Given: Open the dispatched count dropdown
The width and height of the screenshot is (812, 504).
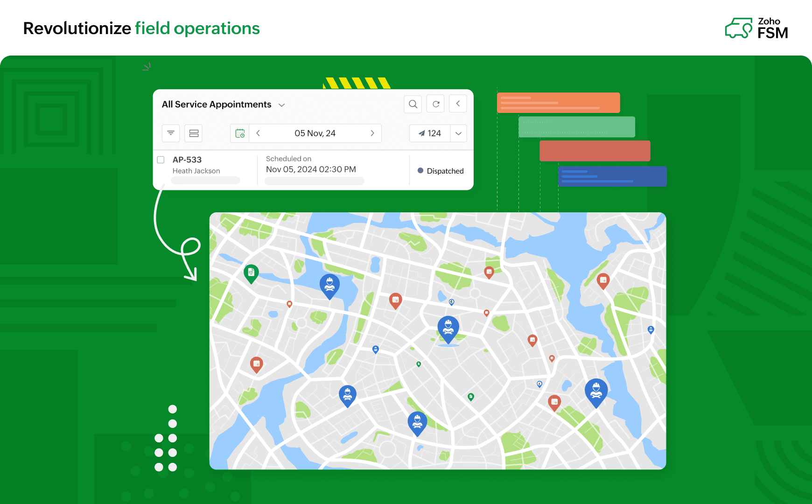Looking at the screenshot, I should click(458, 133).
